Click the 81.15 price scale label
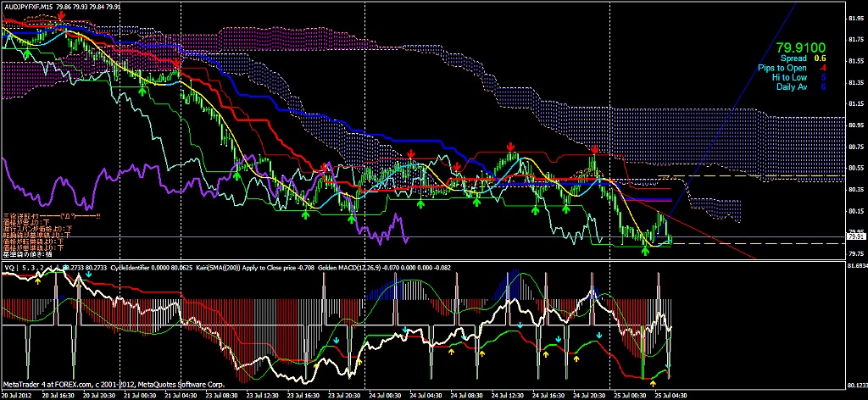This screenshot has width=868, height=400. click(x=855, y=103)
